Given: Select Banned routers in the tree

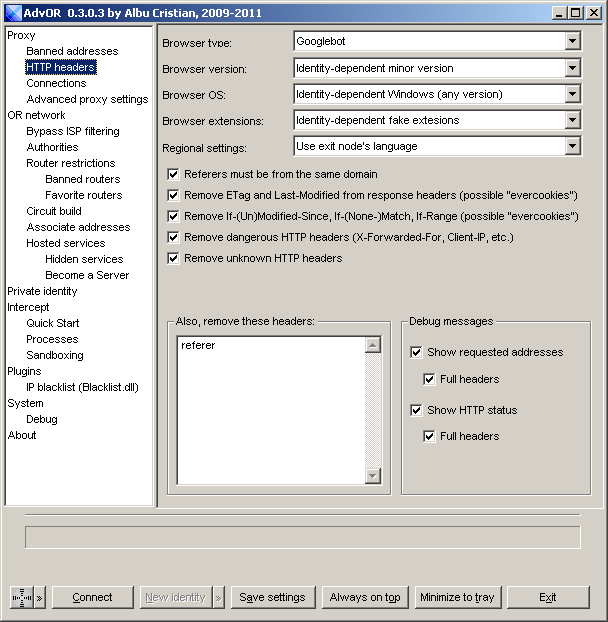Looking at the screenshot, I should (82, 179).
